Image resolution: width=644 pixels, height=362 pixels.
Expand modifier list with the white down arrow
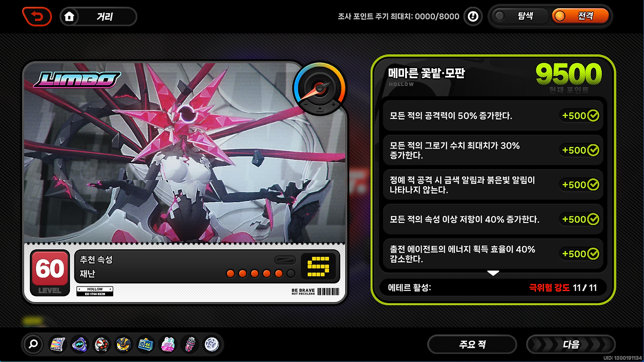pos(493,273)
